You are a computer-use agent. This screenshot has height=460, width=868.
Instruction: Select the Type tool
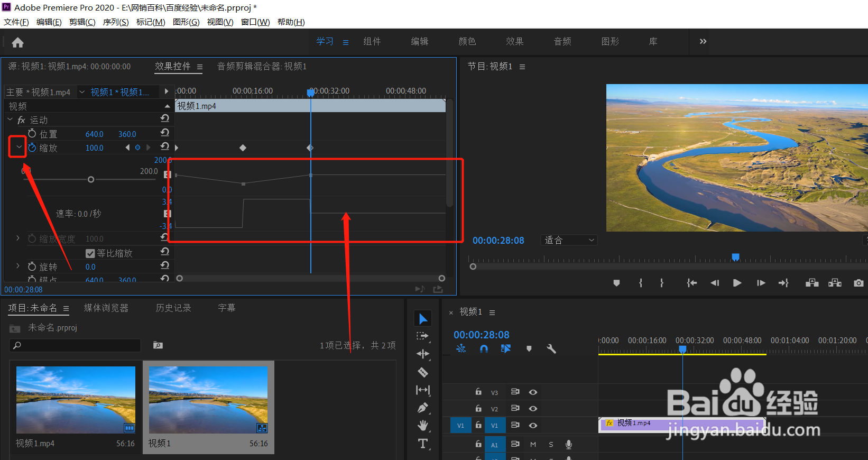pyautogui.click(x=423, y=444)
